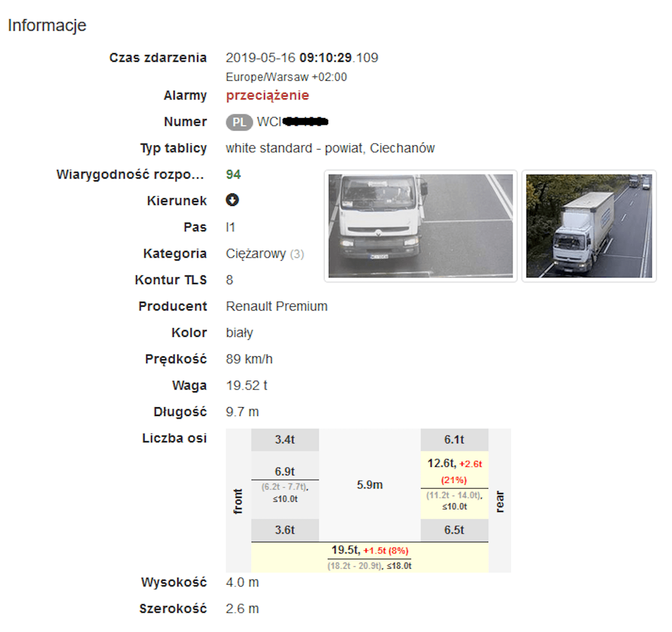Click the truncated Wiarygodność rozpo... label
The height and width of the screenshot is (632, 672).
[131, 174]
